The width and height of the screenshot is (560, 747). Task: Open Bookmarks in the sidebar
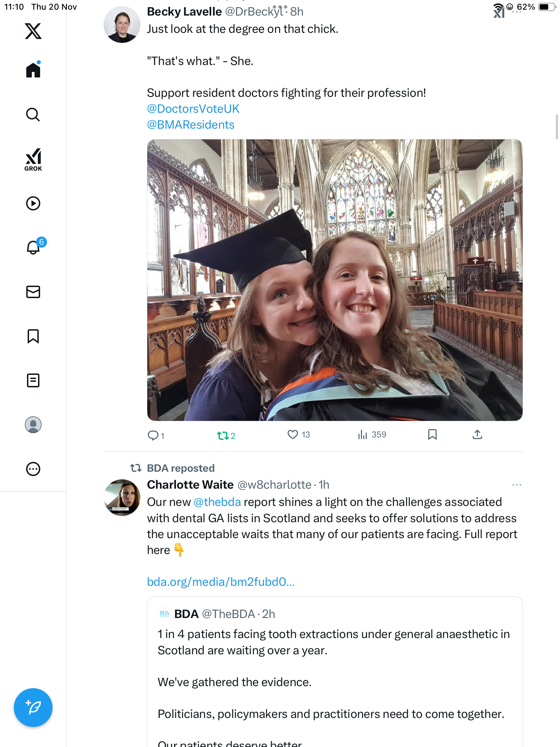(x=33, y=336)
